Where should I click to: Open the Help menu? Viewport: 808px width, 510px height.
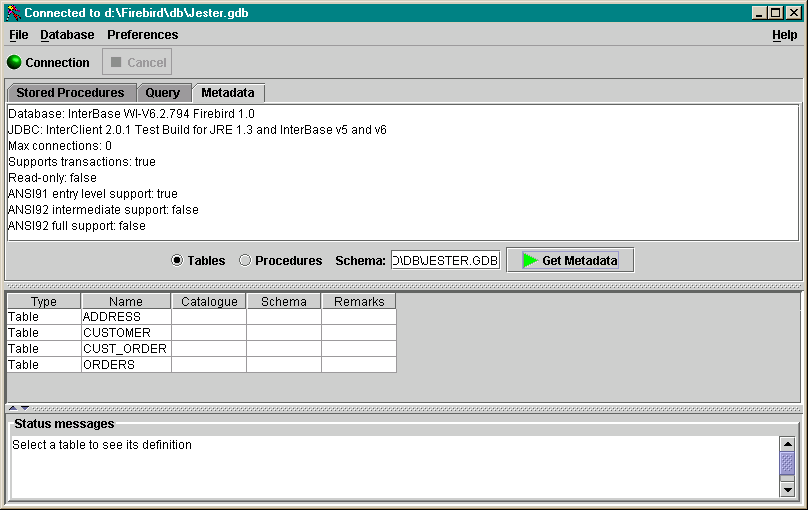coord(784,35)
